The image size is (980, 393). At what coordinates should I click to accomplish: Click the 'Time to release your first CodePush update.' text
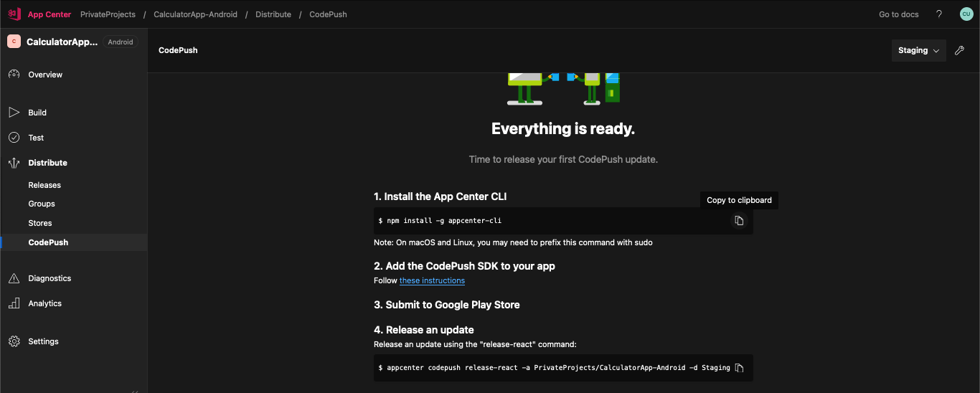click(563, 159)
